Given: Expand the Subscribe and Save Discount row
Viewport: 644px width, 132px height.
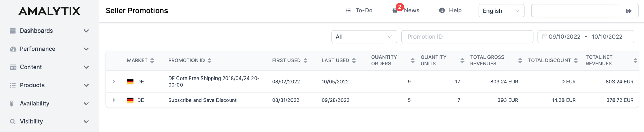Looking at the screenshot, I should [114, 100].
